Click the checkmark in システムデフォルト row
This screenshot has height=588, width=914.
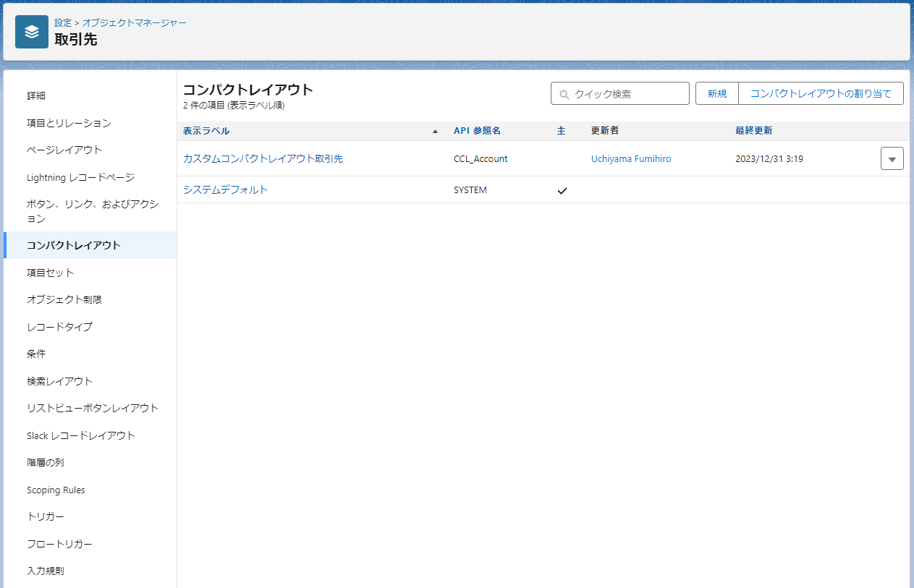click(x=562, y=190)
